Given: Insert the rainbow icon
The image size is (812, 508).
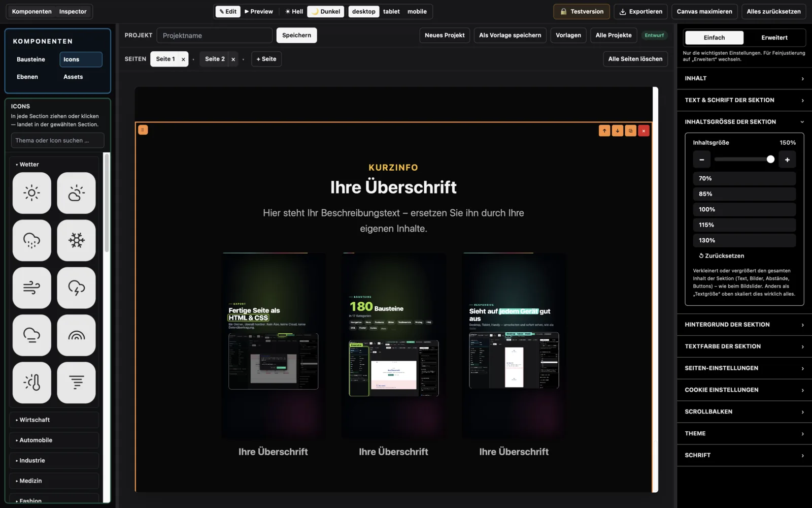Looking at the screenshot, I should click(76, 335).
